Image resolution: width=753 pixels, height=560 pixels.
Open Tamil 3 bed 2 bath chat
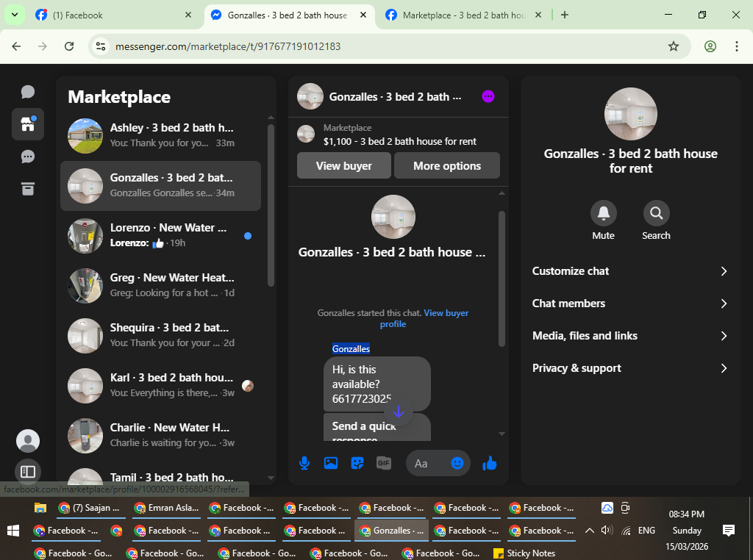point(161,475)
